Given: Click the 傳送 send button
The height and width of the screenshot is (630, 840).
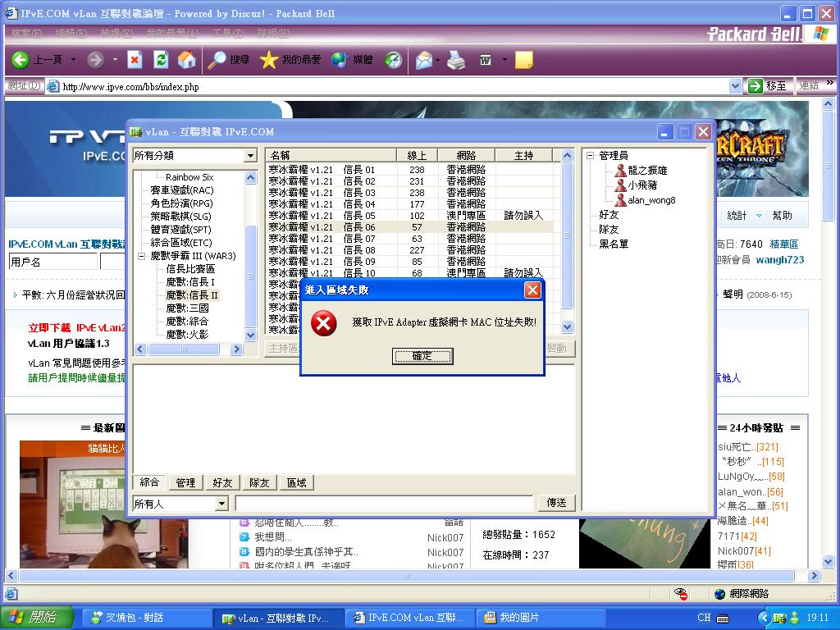Looking at the screenshot, I should tap(556, 503).
